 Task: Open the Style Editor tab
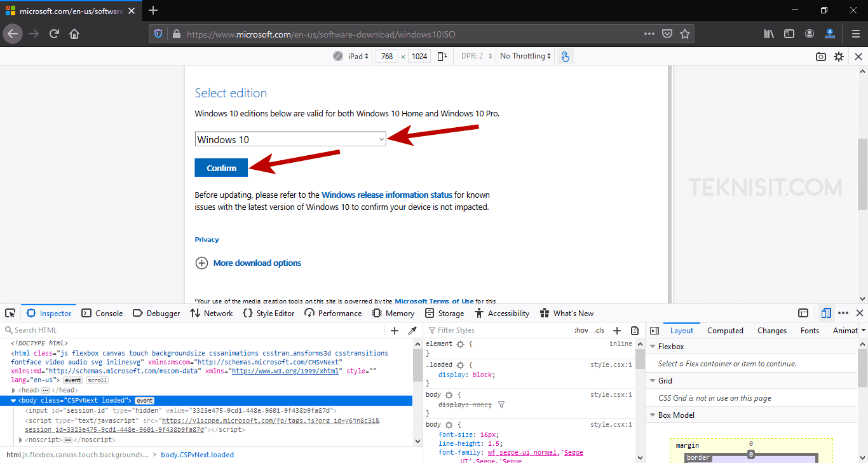[269, 313]
